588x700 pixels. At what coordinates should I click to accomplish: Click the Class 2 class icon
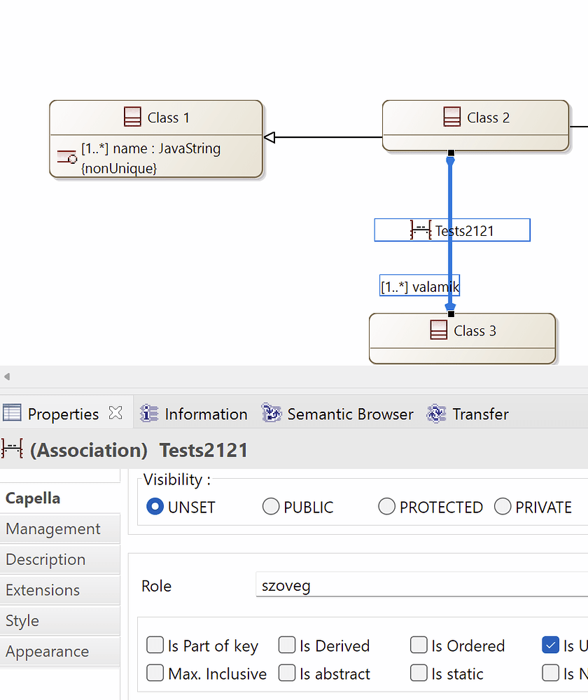click(452, 117)
